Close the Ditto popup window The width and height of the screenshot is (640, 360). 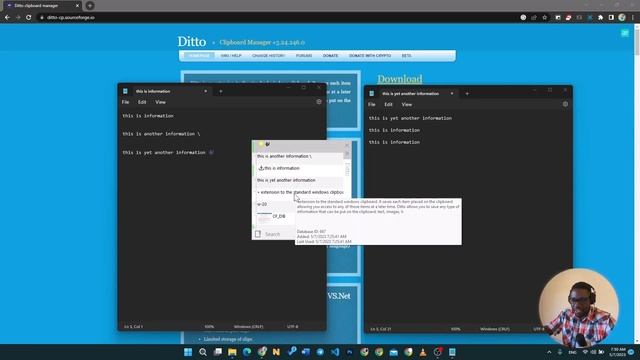click(347, 144)
